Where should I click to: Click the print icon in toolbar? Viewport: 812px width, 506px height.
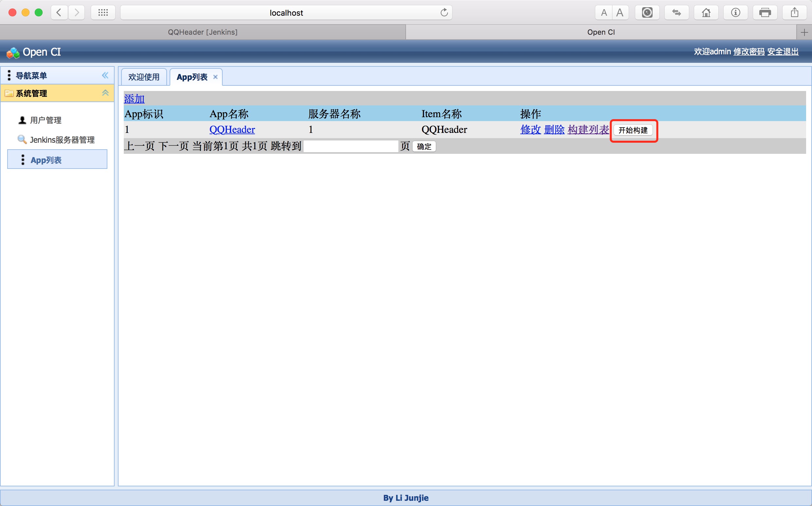765,13
